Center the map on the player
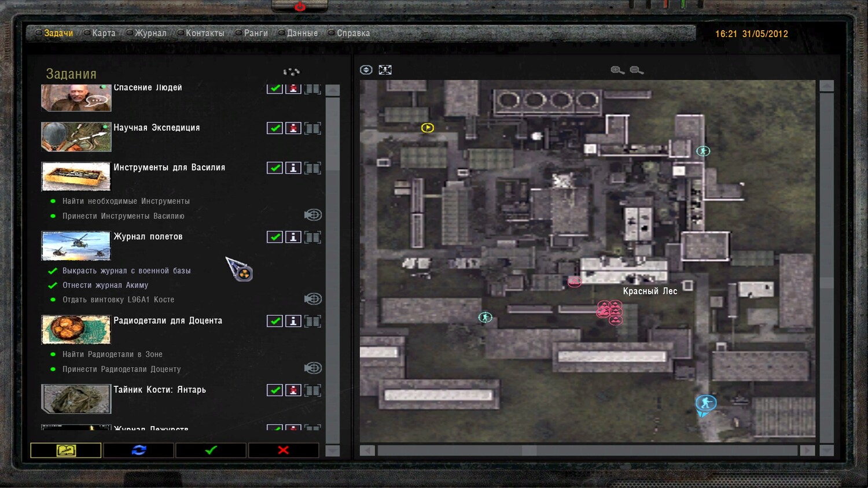The width and height of the screenshot is (868, 488). point(366,70)
